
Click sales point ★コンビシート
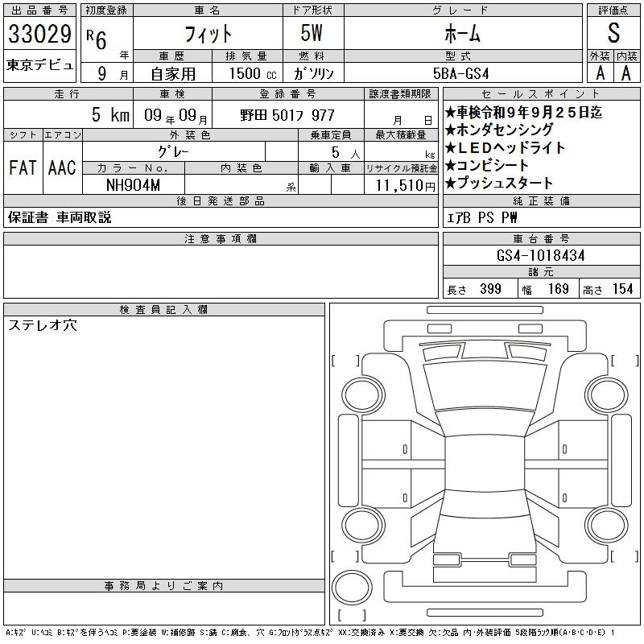pos(487,166)
